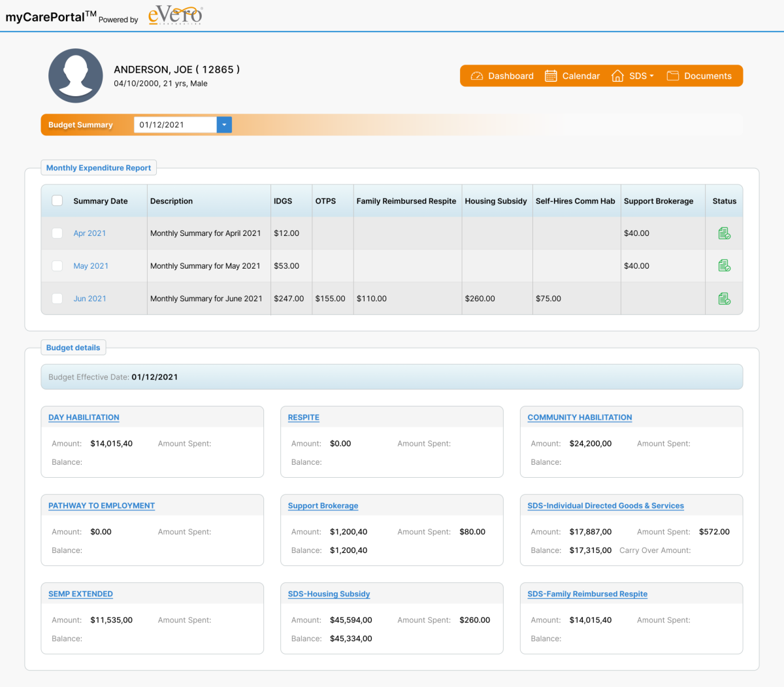Open the Monthly Expenditure Report tab

(x=98, y=167)
